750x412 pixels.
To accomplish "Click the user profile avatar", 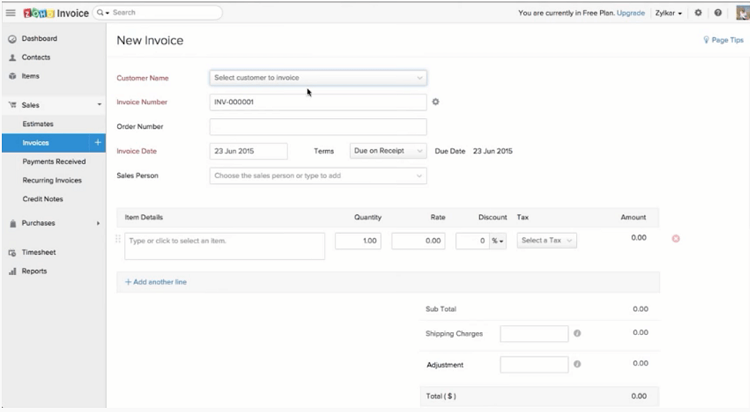I will (x=743, y=13).
